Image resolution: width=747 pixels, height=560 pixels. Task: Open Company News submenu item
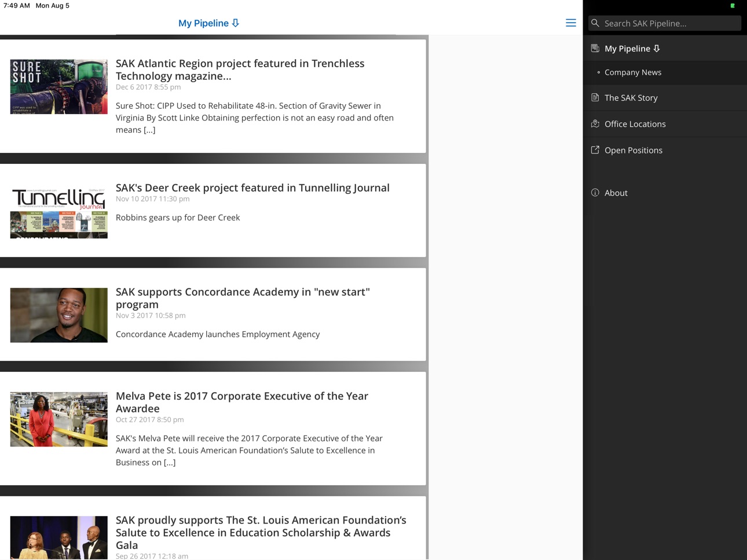click(x=665, y=72)
